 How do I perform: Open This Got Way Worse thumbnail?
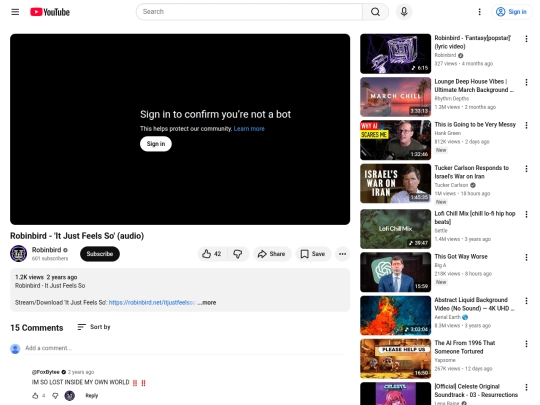coord(395,272)
